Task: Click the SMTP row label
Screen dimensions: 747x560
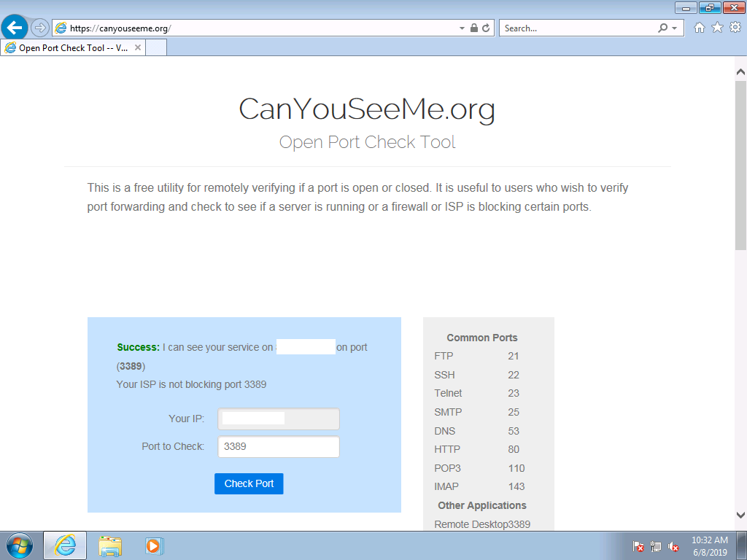Action: (449, 413)
